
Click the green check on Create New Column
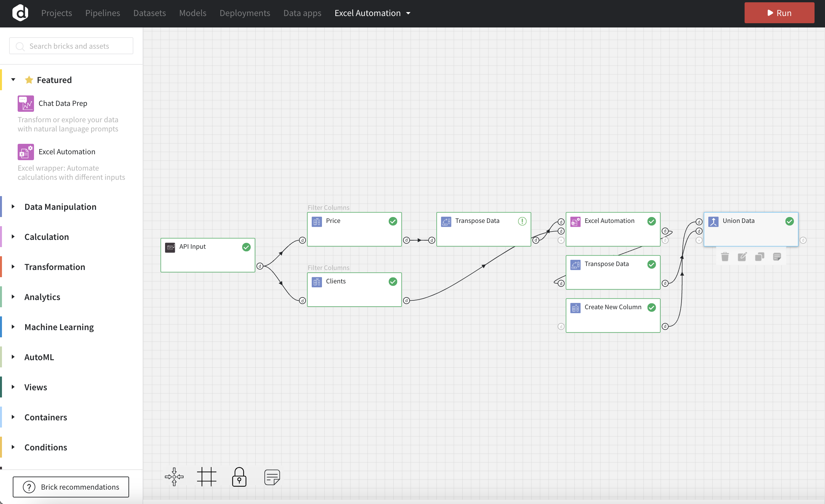click(x=651, y=308)
